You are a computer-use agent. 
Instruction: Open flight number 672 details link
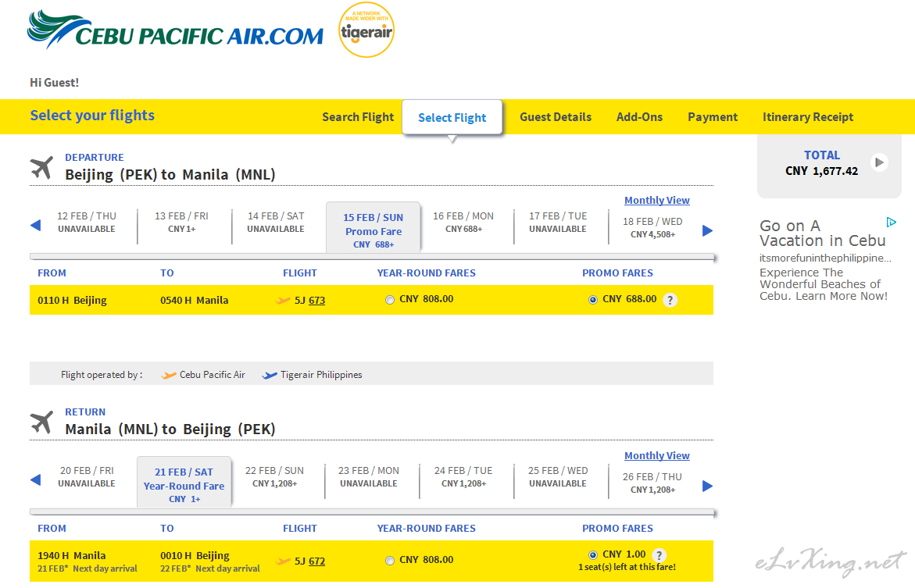317,561
